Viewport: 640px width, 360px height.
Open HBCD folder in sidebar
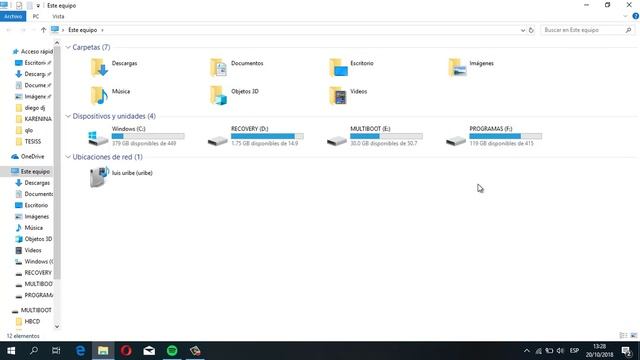click(28, 321)
